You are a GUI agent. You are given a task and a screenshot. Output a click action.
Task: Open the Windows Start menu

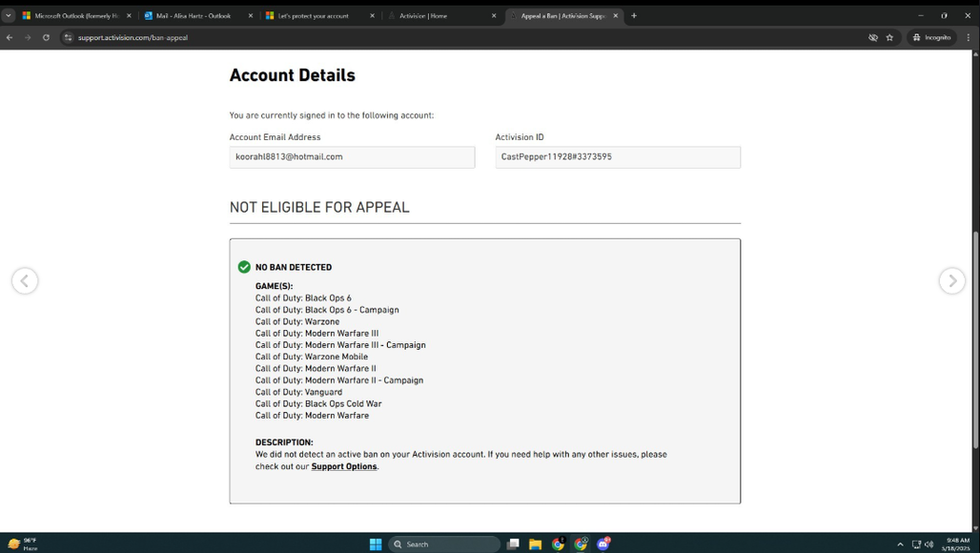(376, 544)
